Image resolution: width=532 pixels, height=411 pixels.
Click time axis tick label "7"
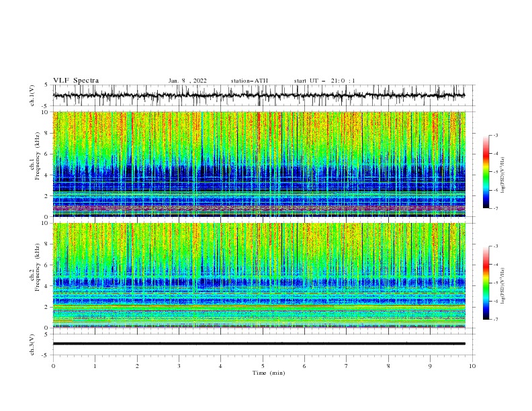pyautogui.click(x=346, y=366)
